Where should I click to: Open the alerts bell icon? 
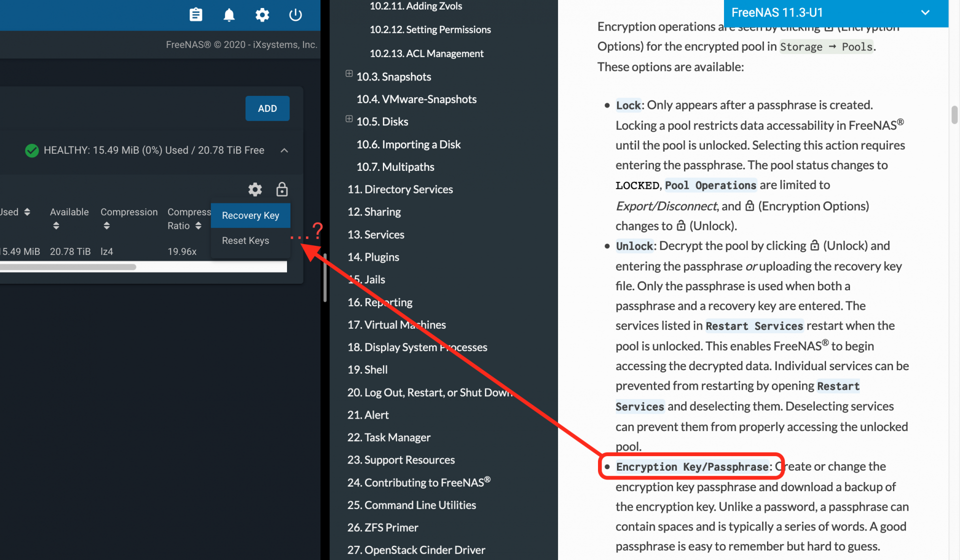(229, 15)
